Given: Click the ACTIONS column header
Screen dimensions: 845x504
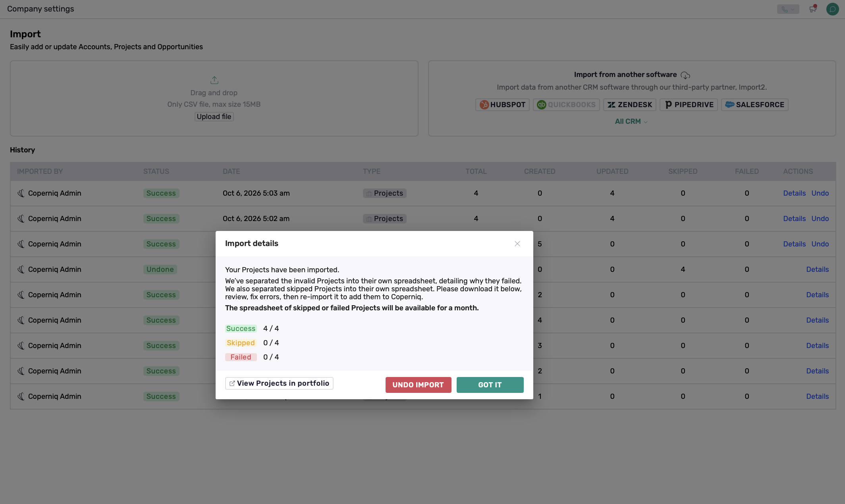Looking at the screenshot, I should [x=798, y=171].
